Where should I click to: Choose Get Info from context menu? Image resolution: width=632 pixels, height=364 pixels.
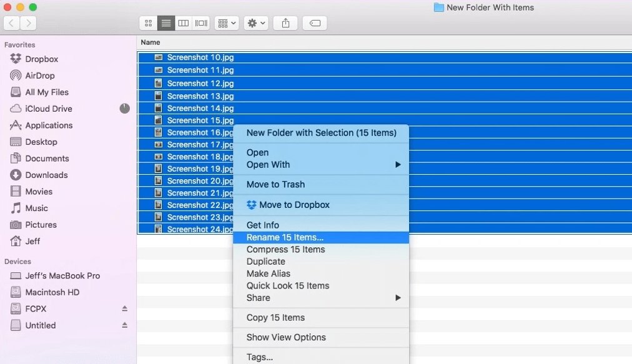321,225
